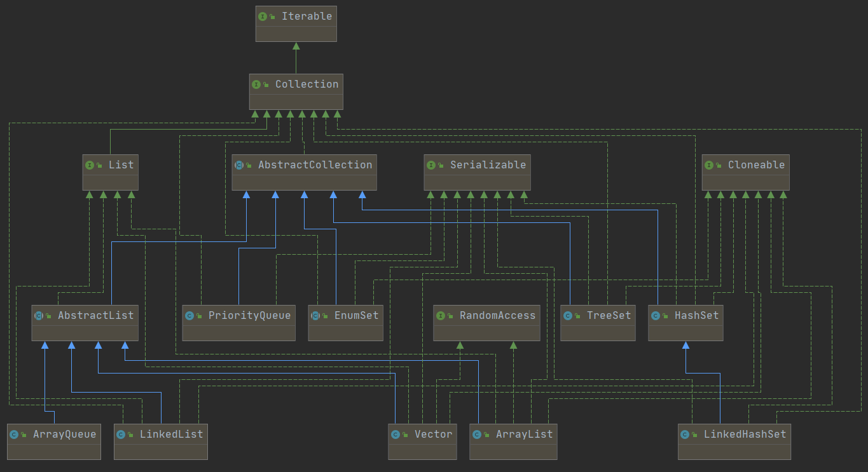Click the ArrayQueue class icon
Viewport: 868px width, 472px height.
tap(14, 435)
